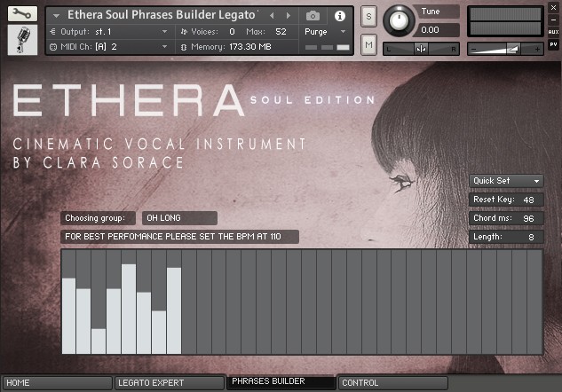Screen dimensions: 562x392
Task: Switch to the LEGATO EXPERT tab
Action: point(169,383)
